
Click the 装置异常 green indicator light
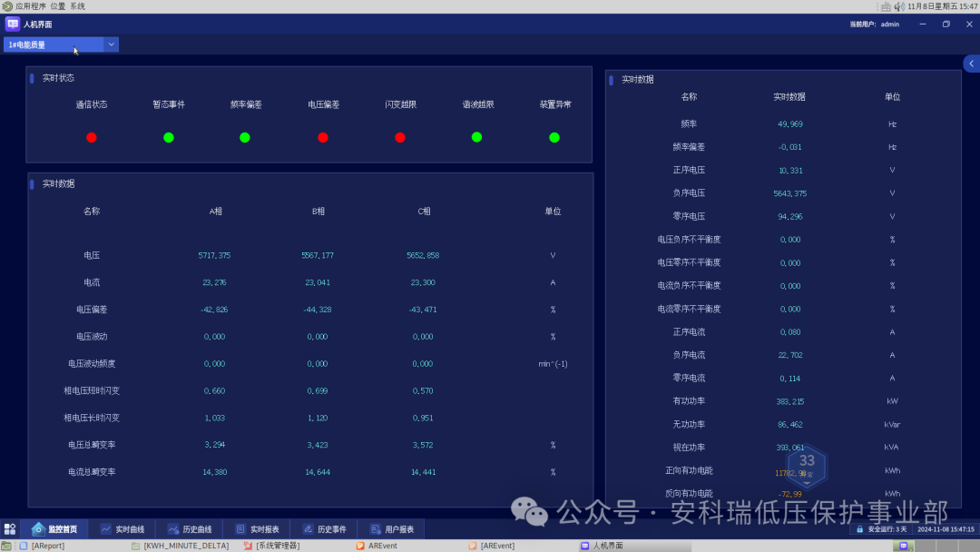pos(554,137)
